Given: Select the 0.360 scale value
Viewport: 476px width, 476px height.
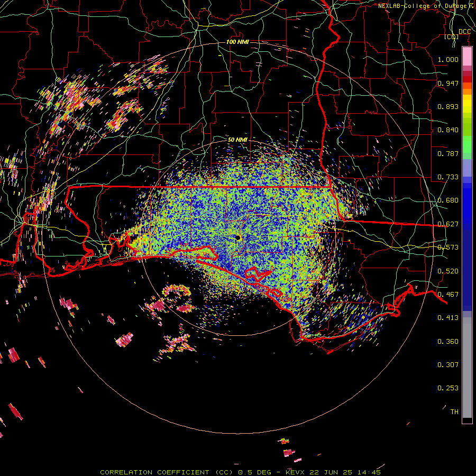Looking at the screenshot, I should click(448, 342).
